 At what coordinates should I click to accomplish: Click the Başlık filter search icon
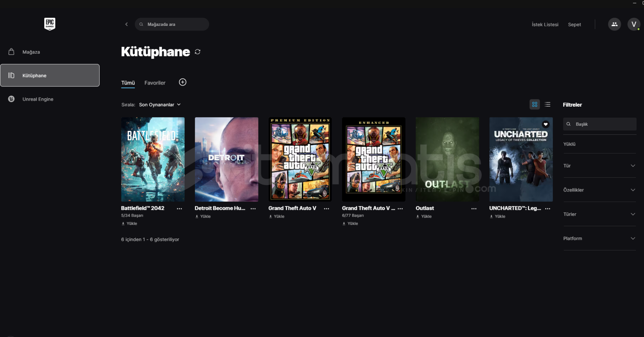coord(569,124)
